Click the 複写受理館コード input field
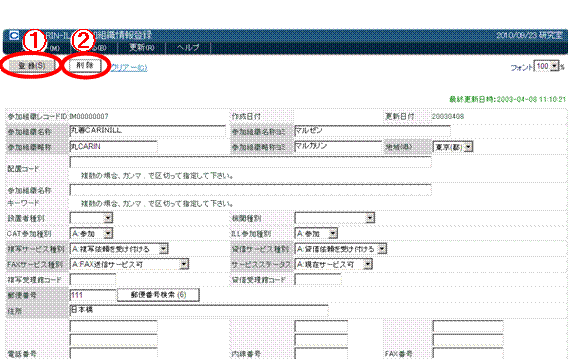 [93, 280]
